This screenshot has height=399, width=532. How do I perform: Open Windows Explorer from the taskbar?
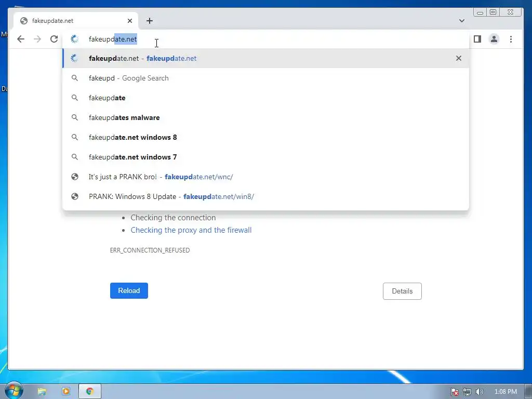click(x=42, y=392)
